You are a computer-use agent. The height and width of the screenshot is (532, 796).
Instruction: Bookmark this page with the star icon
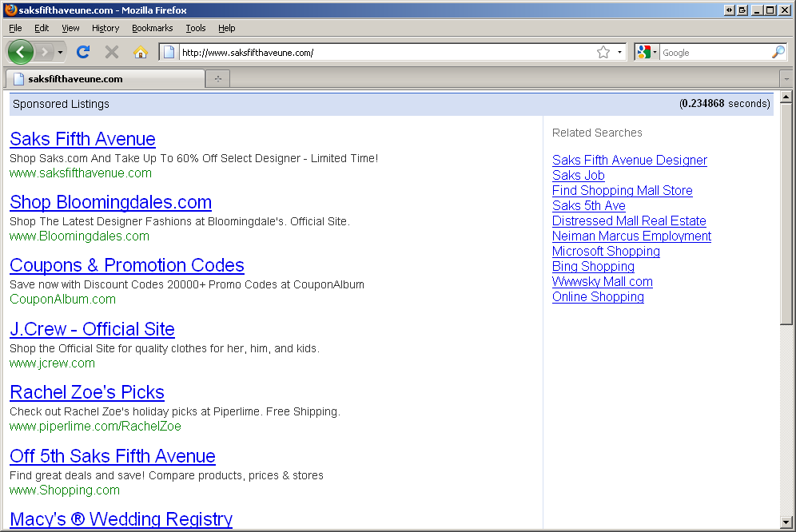tap(603, 52)
